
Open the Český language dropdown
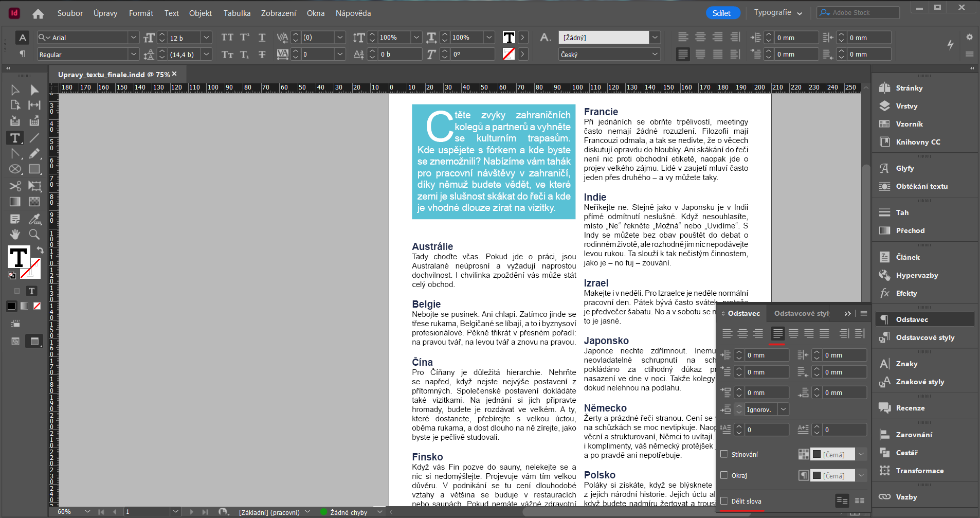(655, 54)
